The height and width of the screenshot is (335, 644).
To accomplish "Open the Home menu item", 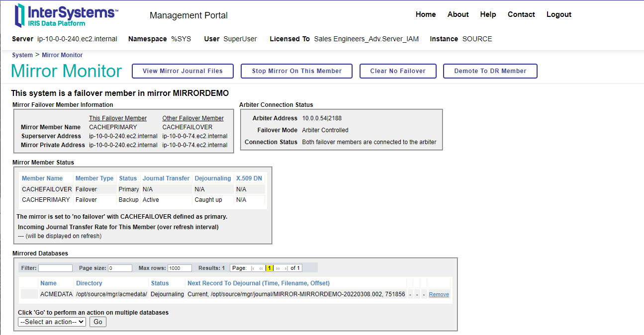I will click(425, 14).
